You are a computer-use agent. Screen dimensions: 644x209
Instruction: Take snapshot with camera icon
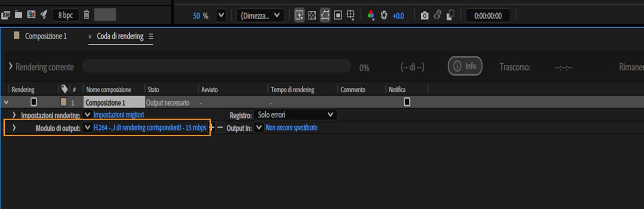(425, 15)
